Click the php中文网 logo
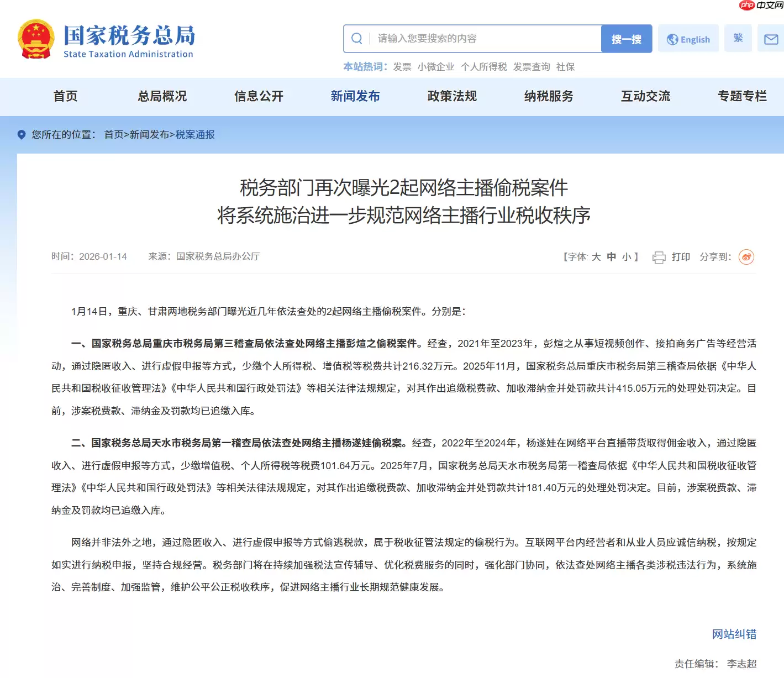This screenshot has width=784, height=678. click(x=760, y=7)
